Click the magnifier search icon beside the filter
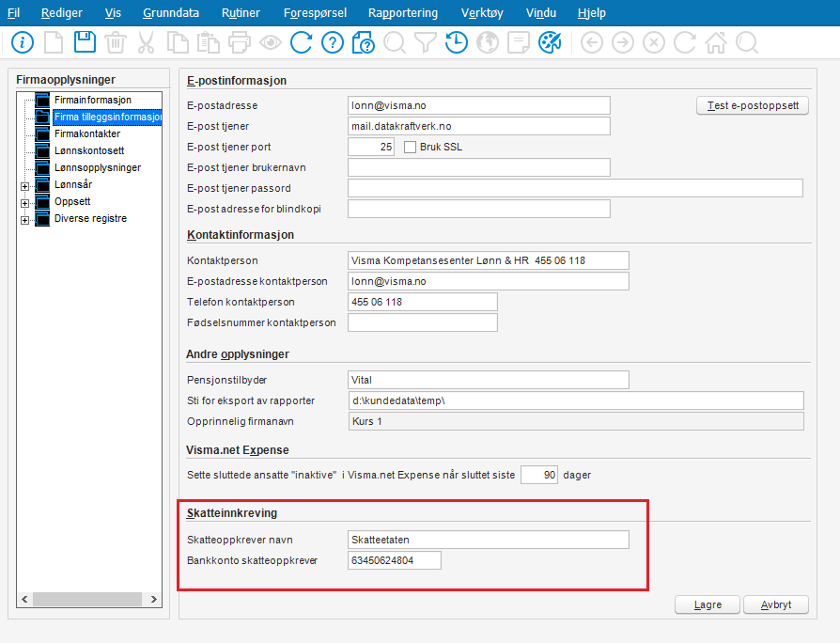This screenshot has height=643, width=840. (x=395, y=42)
